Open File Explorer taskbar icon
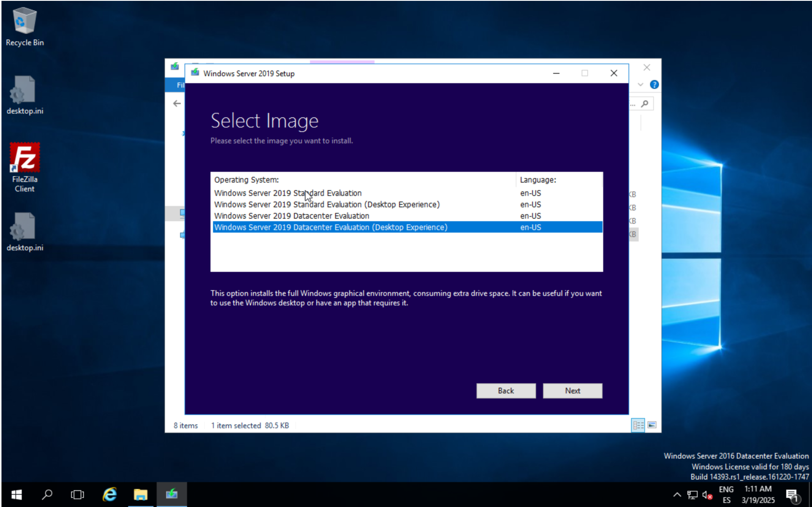The width and height of the screenshot is (812, 507). coord(140,494)
